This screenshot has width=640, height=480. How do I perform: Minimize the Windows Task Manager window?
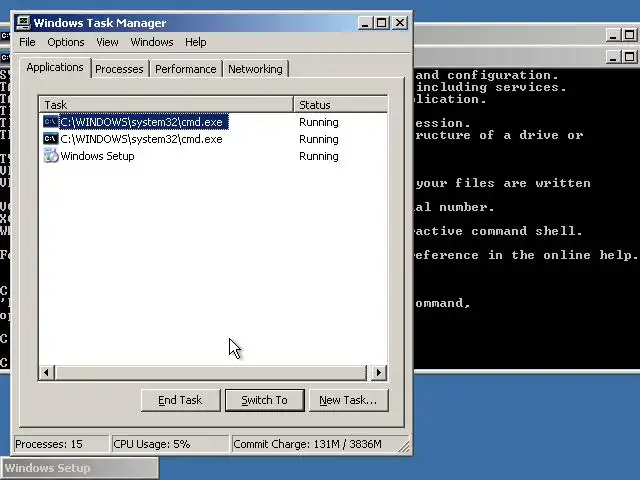pos(365,23)
